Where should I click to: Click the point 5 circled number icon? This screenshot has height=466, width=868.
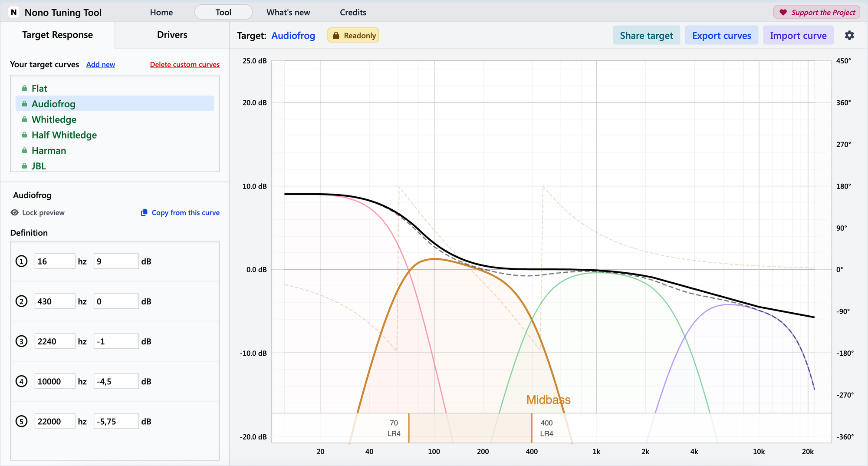22,421
